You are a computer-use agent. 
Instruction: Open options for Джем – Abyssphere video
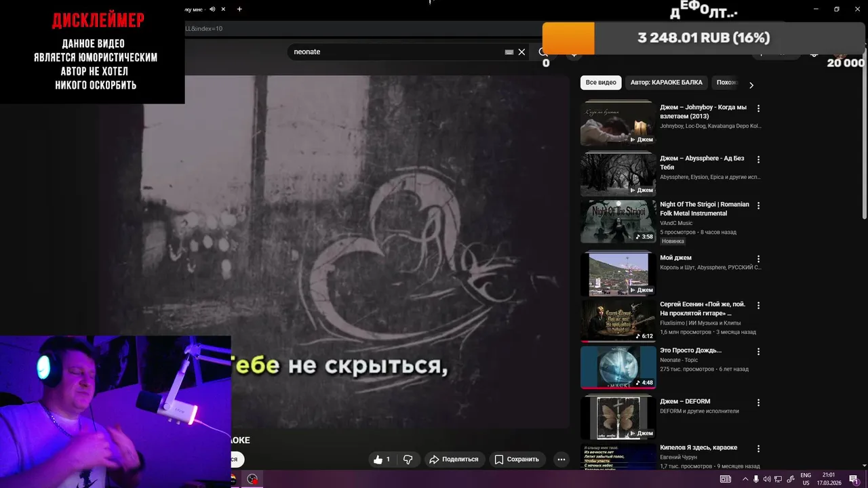click(758, 159)
